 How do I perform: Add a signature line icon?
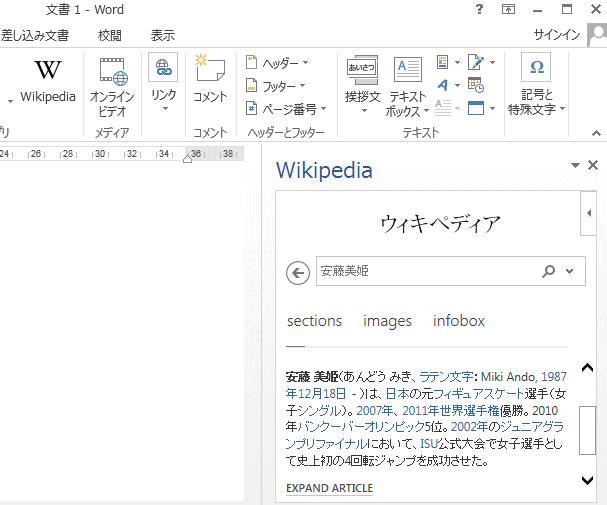coord(476,62)
